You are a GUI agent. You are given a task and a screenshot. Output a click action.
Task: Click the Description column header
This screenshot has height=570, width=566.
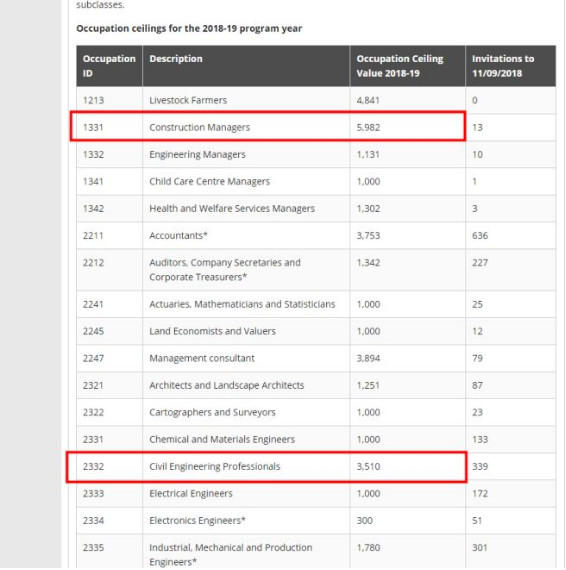coord(246,66)
